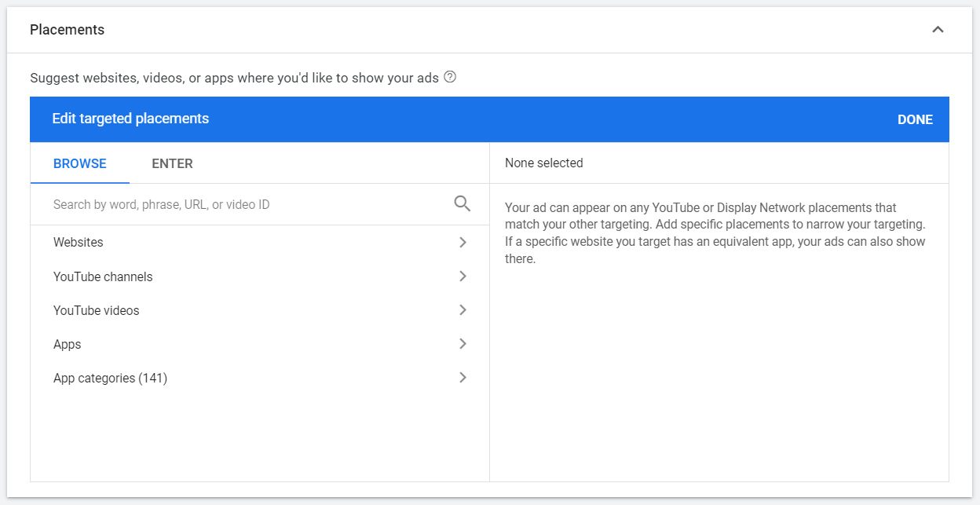Screen dimensions: 980x505
Task: Click the Placements panel title
Action: [x=67, y=29]
